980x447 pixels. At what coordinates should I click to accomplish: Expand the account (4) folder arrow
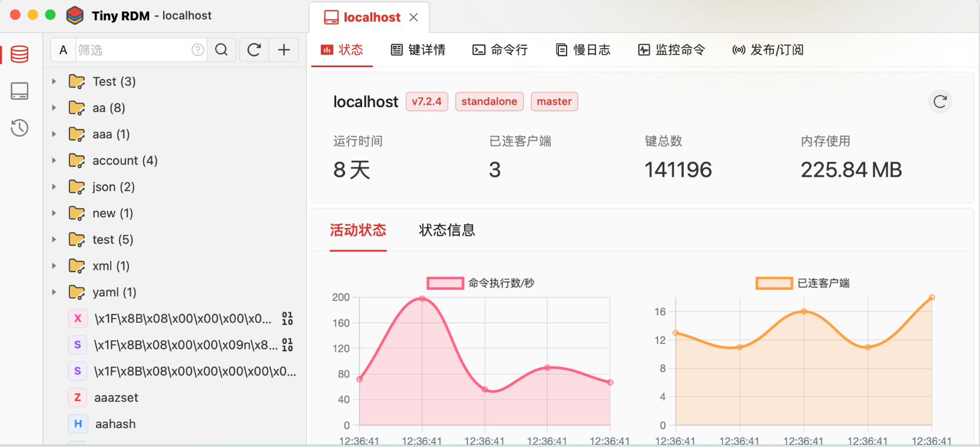click(54, 160)
